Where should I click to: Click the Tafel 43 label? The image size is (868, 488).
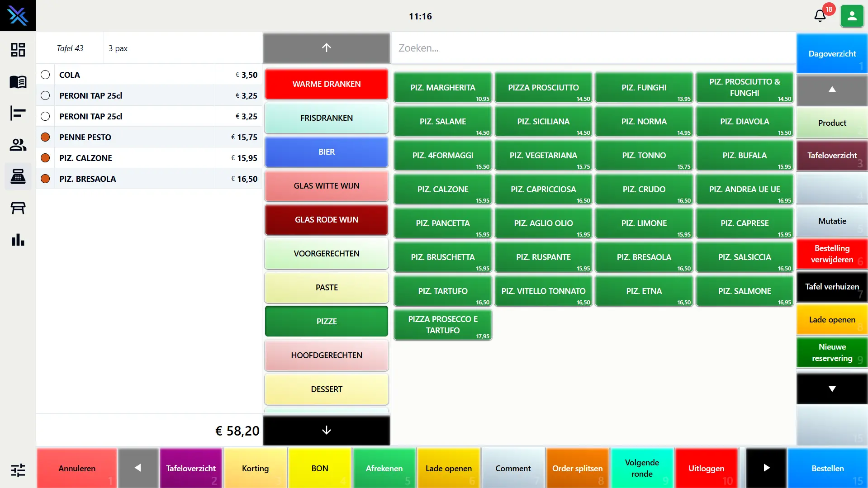[70, 48]
